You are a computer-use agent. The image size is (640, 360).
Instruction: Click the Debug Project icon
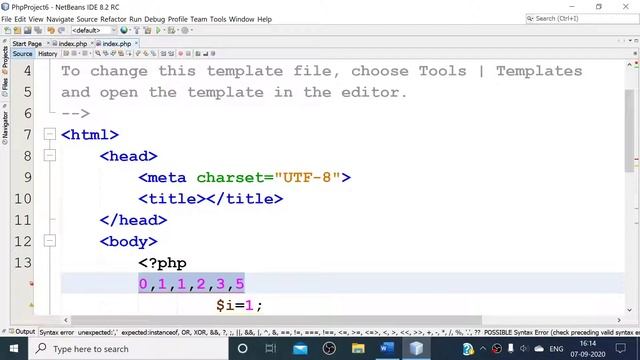(x=171, y=30)
